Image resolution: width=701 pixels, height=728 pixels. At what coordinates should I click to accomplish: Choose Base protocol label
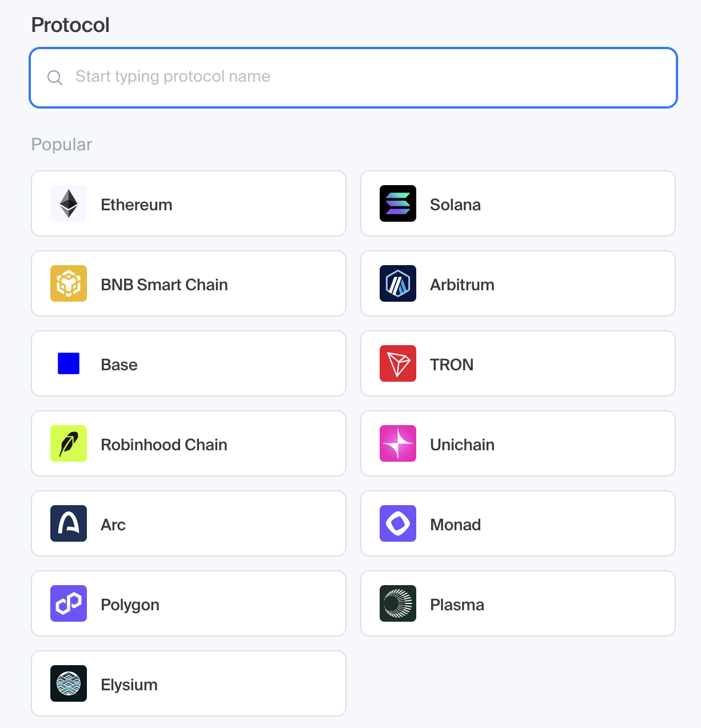(x=119, y=365)
